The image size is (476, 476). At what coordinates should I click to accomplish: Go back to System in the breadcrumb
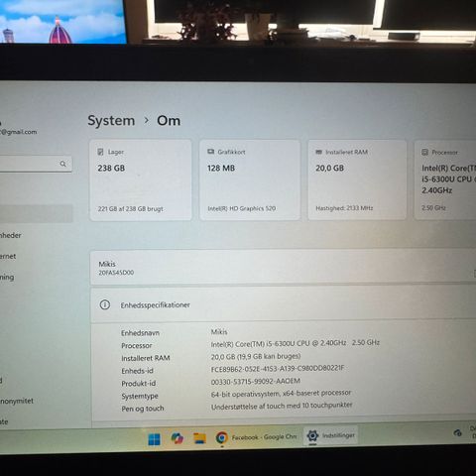coord(111,121)
